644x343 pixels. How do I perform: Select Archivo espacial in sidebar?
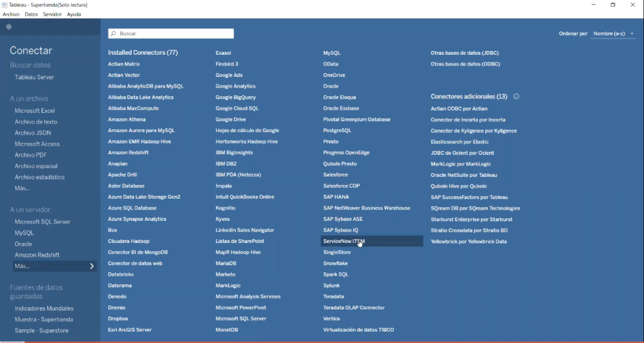[36, 166]
